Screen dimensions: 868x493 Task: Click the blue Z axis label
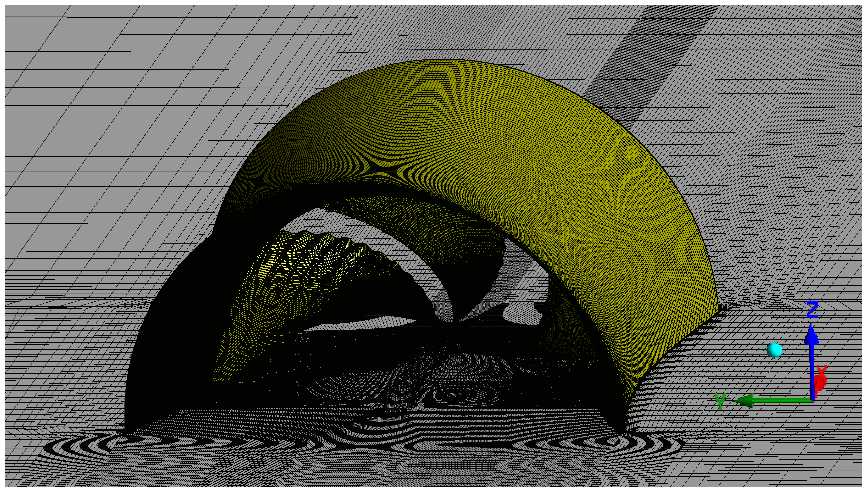point(812,310)
